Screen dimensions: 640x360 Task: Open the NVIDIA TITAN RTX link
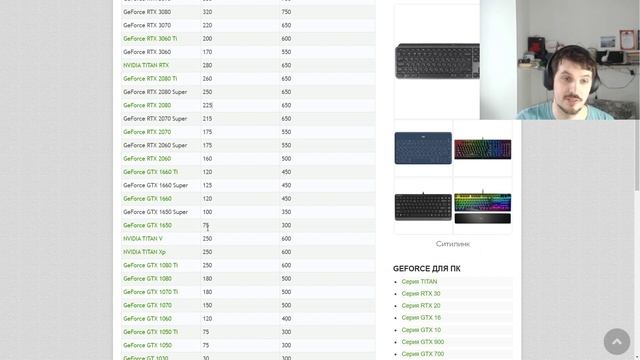(x=146, y=65)
